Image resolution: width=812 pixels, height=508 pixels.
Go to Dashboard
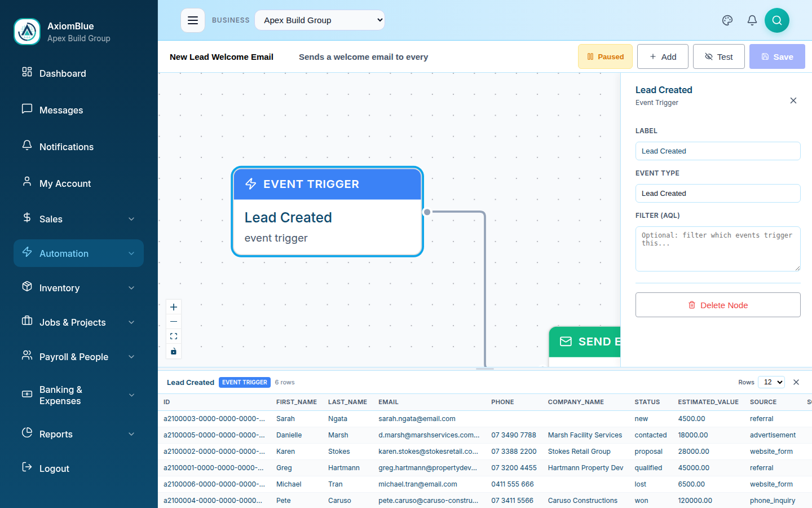click(78, 73)
